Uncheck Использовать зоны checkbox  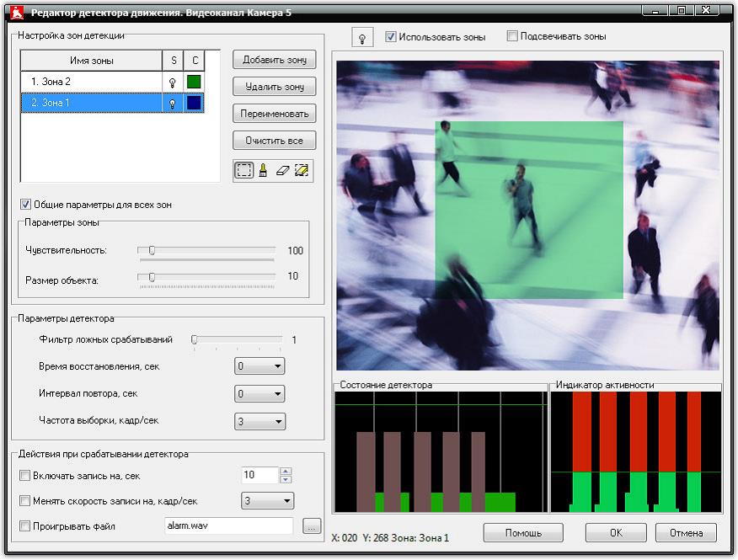point(390,37)
